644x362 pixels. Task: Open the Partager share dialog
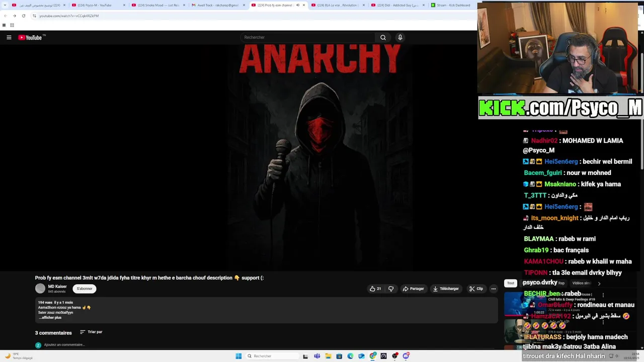pyautogui.click(x=414, y=289)
